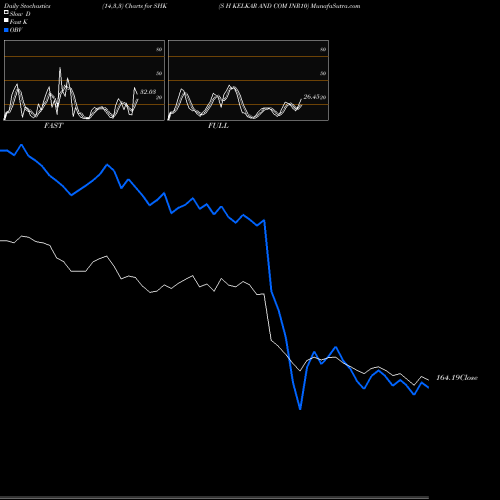This screenshot has width=500, height=500.
Task: Open the FAST stochastic chart thumbnail
Action: (x=84, y=80)
